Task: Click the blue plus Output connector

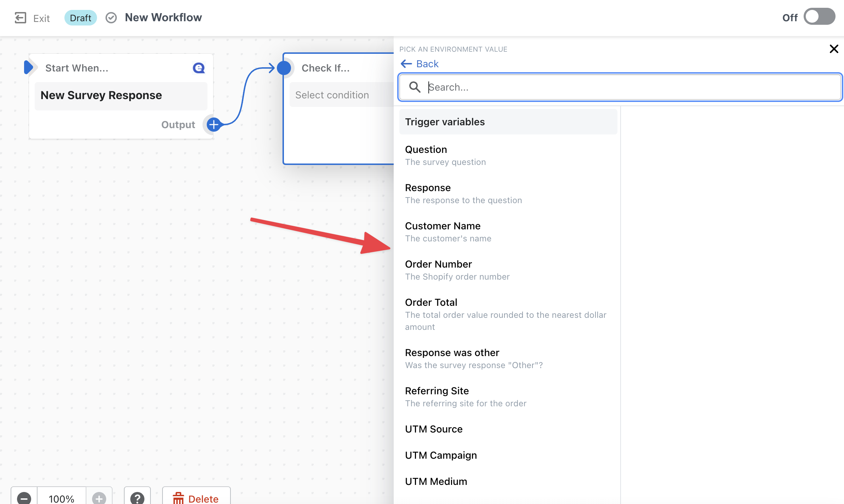Action: pos(213,124)
